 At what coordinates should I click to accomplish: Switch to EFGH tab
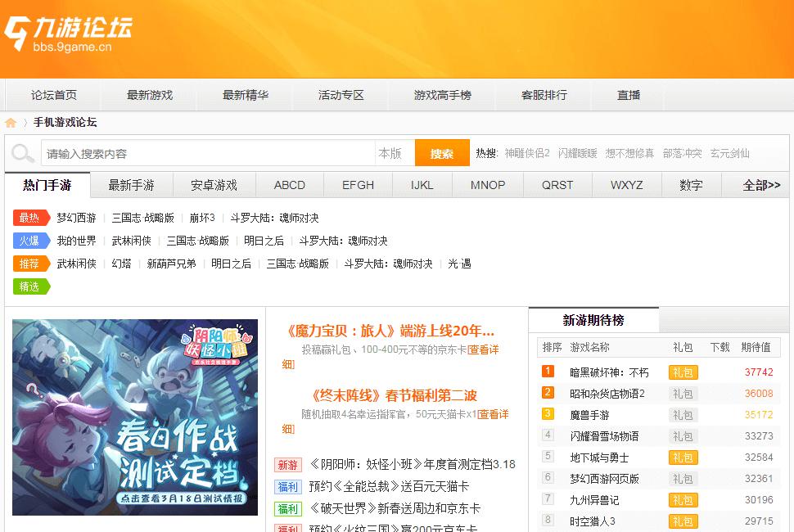(358, 185)
